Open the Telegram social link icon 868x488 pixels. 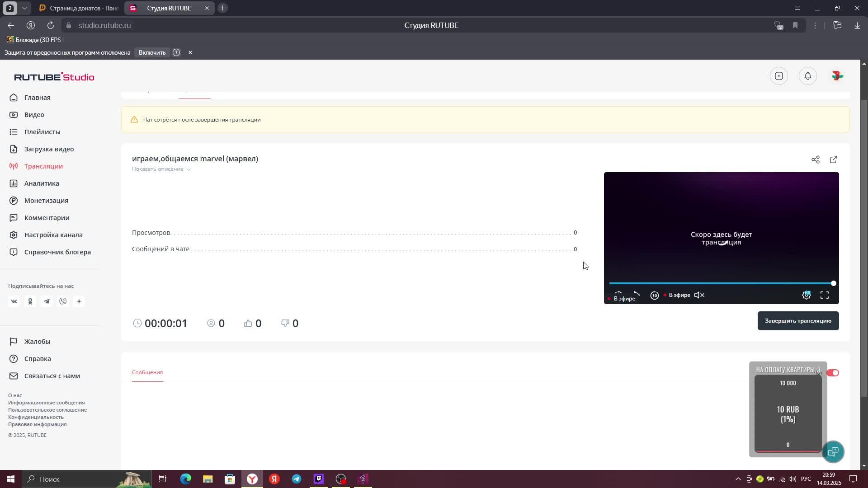tap(47, 301)
